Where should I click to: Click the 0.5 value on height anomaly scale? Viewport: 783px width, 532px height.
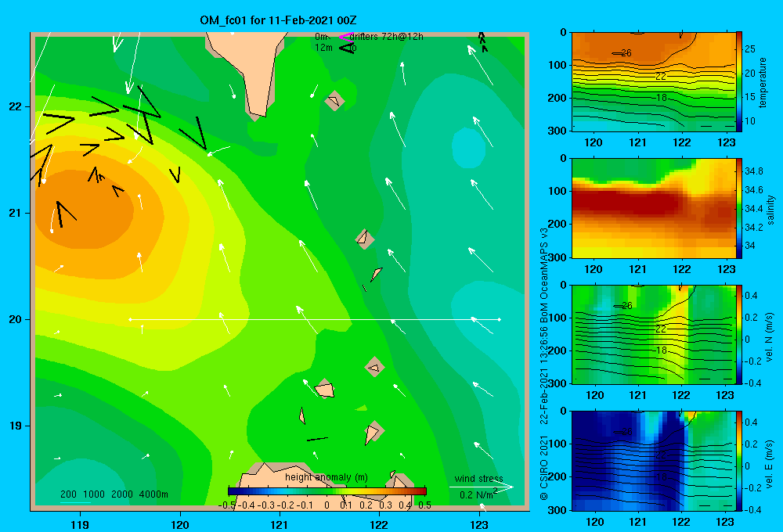point(424,505)
